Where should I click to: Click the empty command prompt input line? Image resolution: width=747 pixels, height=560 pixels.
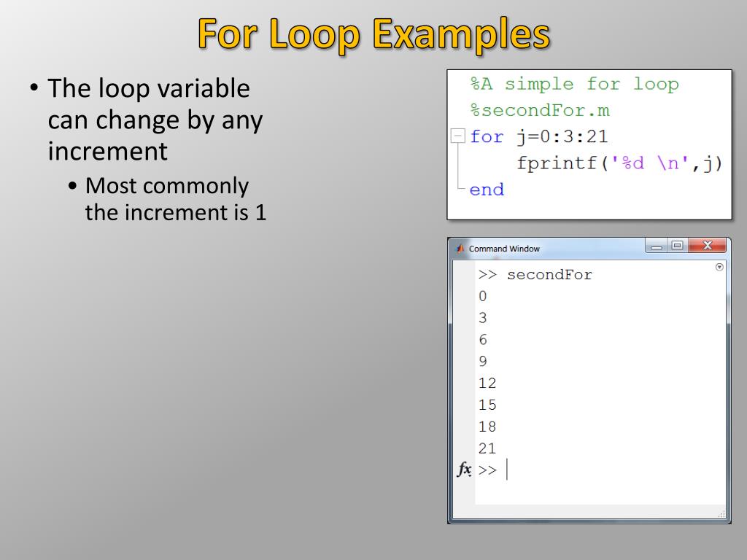click(600, 470)
